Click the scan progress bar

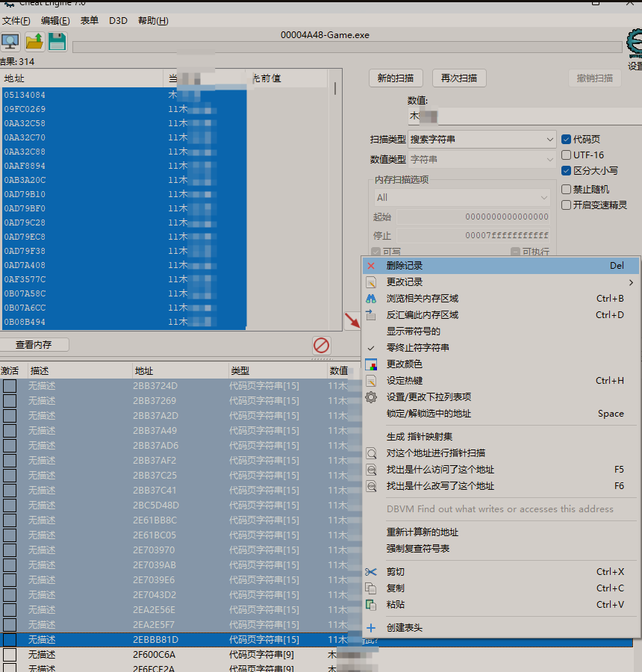[347, 47]
